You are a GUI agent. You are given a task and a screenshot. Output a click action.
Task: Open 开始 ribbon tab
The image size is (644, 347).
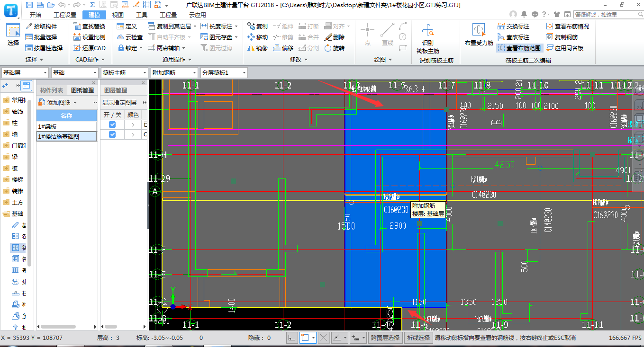click(35, 15)
